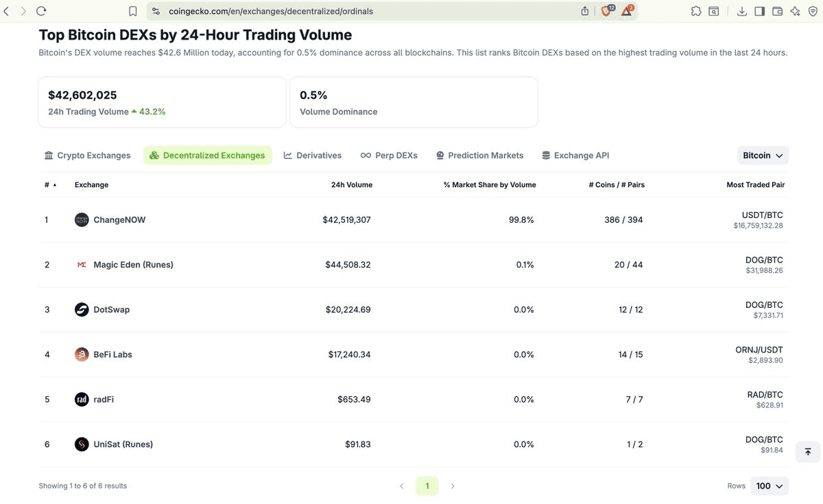Viewport: 823px width, 504px height.
Task: Open the browser downloads icon
Action: pyautogui.click(x=741, y=11)
